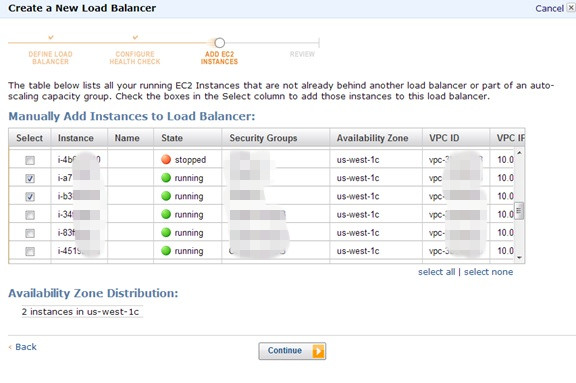
Task: Click the red stopped status indicator
Action: click(x=166, y=159)
